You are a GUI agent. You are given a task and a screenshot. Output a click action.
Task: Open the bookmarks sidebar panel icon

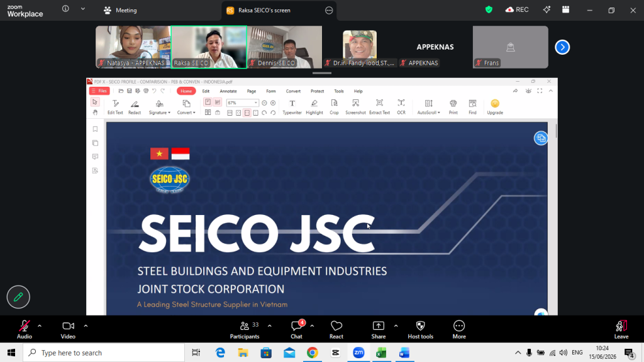96,129
